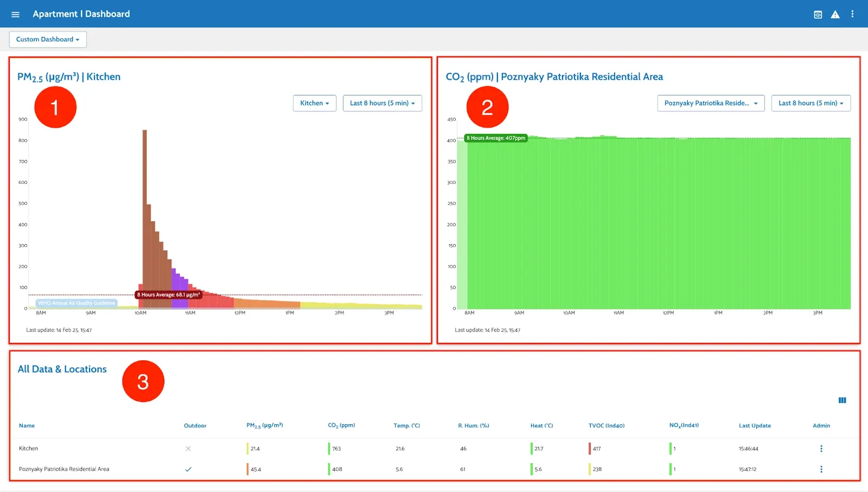Click the WHO Annual Air Quality Guideline label
Image resolution: width=868 pixels, height=492 pixels.
click(76, 303)
